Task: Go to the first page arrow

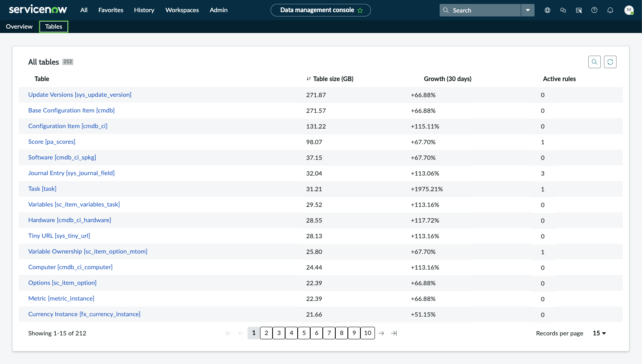Action: (229, 333)
